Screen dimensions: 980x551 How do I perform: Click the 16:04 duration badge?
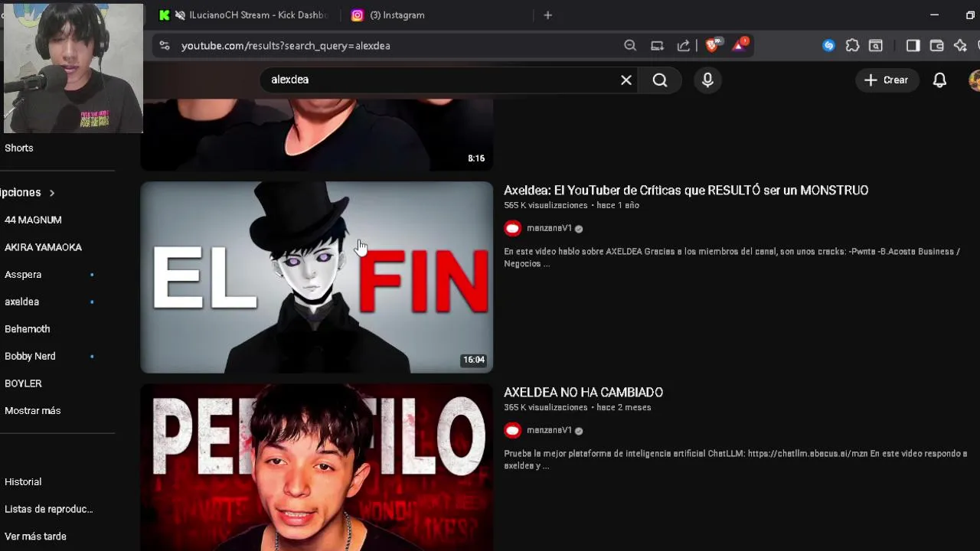pyautogui.click(x=474, y=360)
